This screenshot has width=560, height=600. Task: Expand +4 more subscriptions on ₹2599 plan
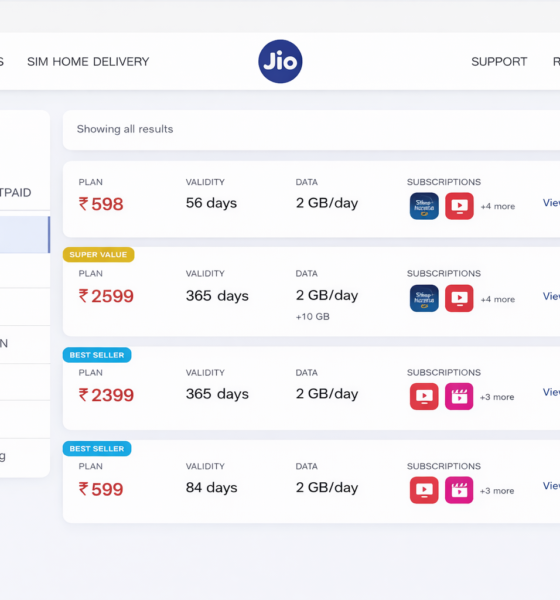pyautogui.click(x=498, y=299)
